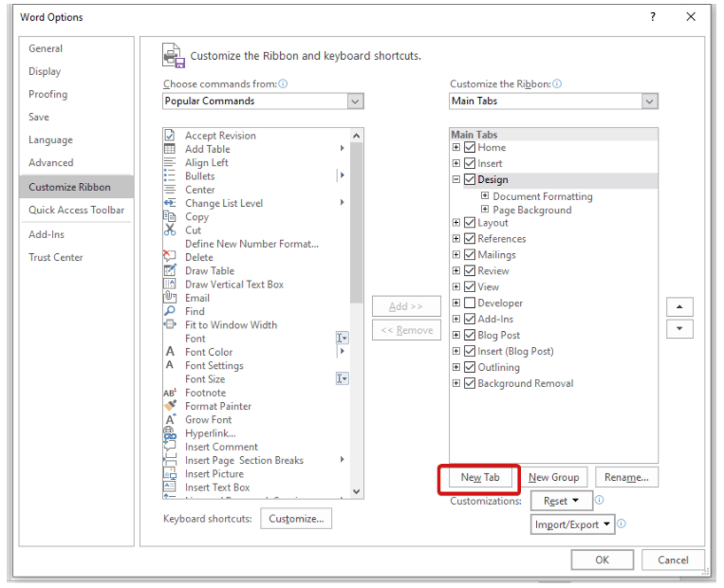Click the Delete comment icon
Viewport: 724px width, 588px height.
coord(170,257)
